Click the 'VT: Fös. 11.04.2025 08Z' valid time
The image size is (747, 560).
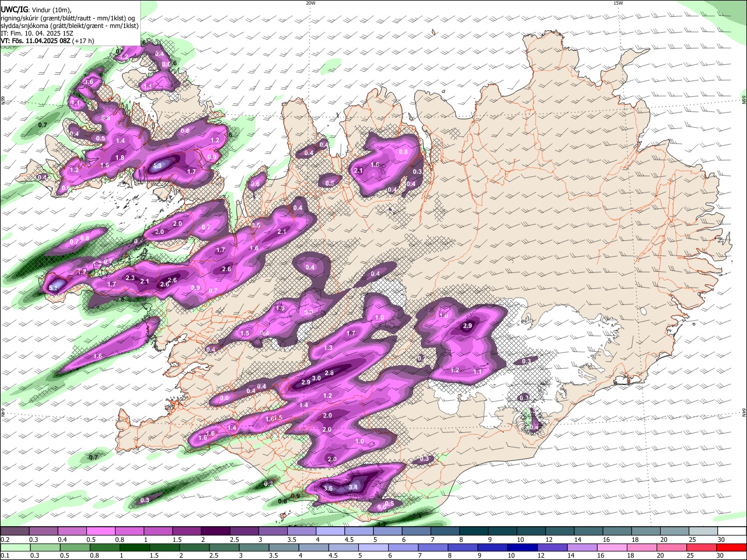tap(36, 41)
